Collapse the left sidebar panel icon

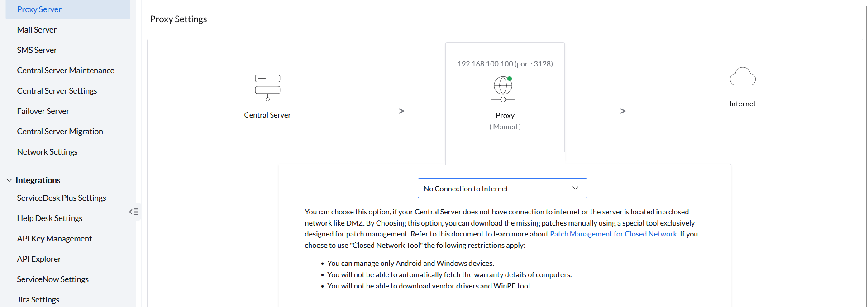point(134,212)
